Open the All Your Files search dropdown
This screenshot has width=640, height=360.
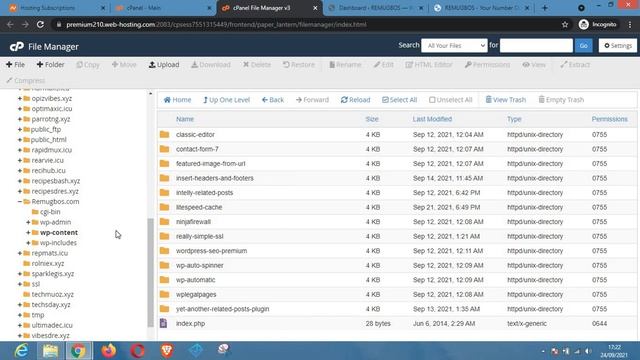454,45
